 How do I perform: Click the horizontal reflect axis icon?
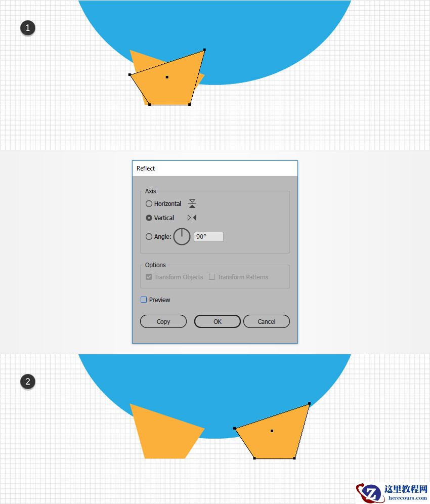click(192, 203)
